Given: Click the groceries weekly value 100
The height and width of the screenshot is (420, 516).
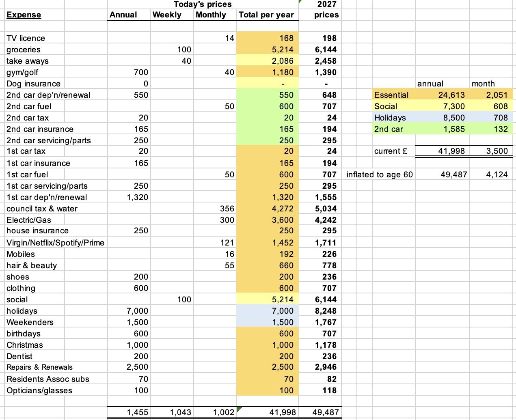Looking at the screenshot, I should (184, 50).
